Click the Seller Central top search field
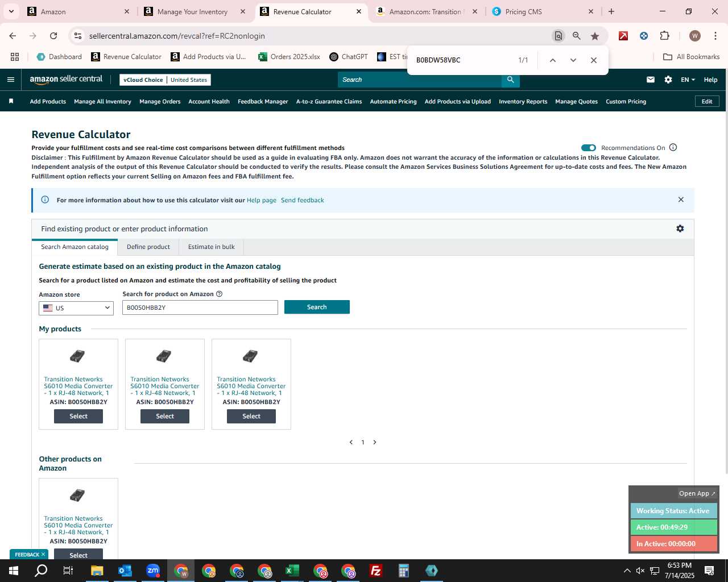The height and width of the screenshot is (582, 728). (420, 80)
